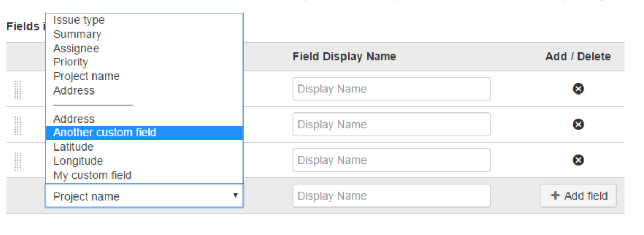The height and width of the screenshot is (235, 644).
Task: Click Display Name input beside Add field
Action: (391, 196)
